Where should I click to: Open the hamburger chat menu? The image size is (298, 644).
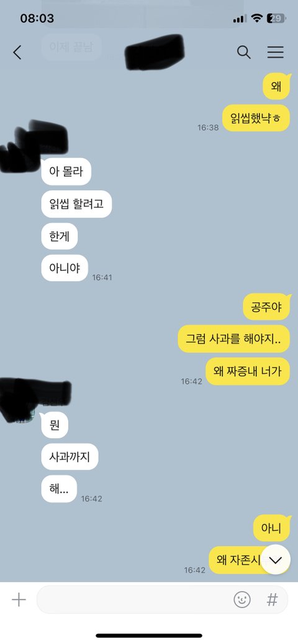point(276,52)
